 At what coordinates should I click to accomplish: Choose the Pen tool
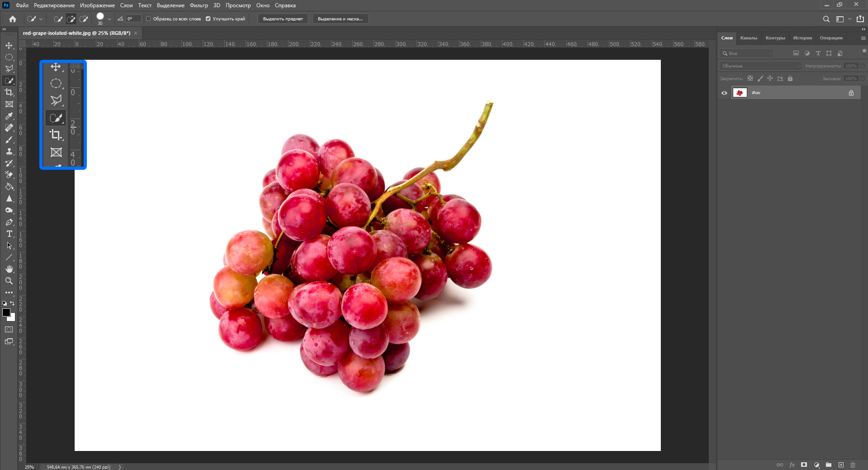[x=9, y=222]
